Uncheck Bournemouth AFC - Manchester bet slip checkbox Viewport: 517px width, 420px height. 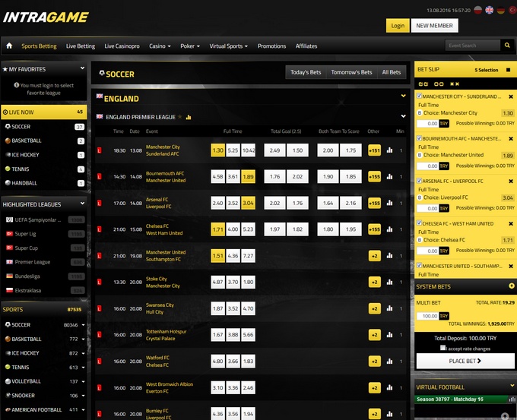point(419,138)
